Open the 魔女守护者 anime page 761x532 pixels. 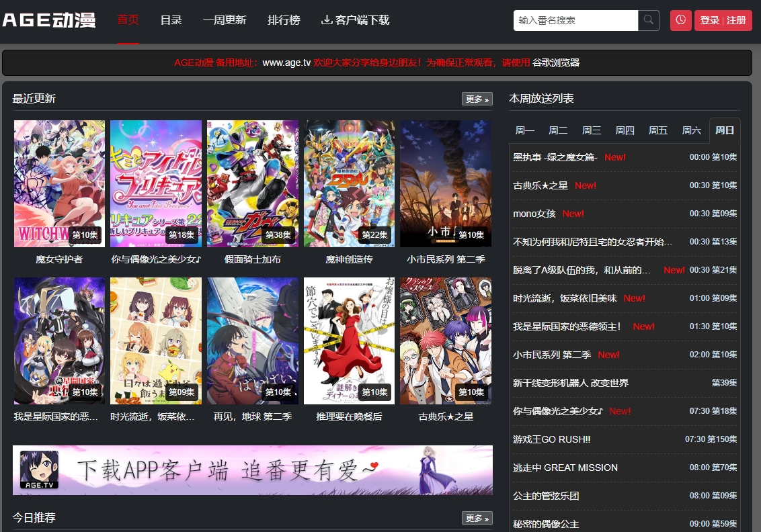pos(59,259)
